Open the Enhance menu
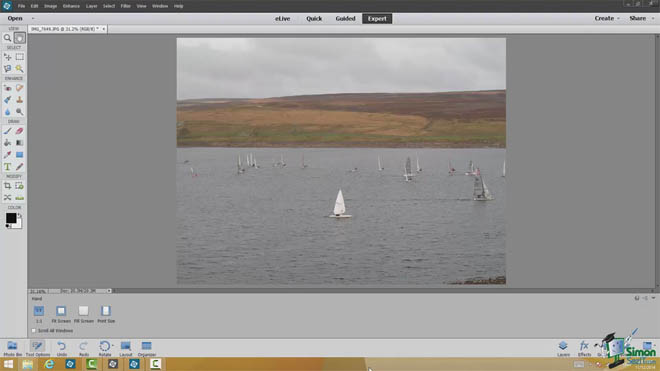660x371 pixels. pyautogui.click(x=71, y=6)
